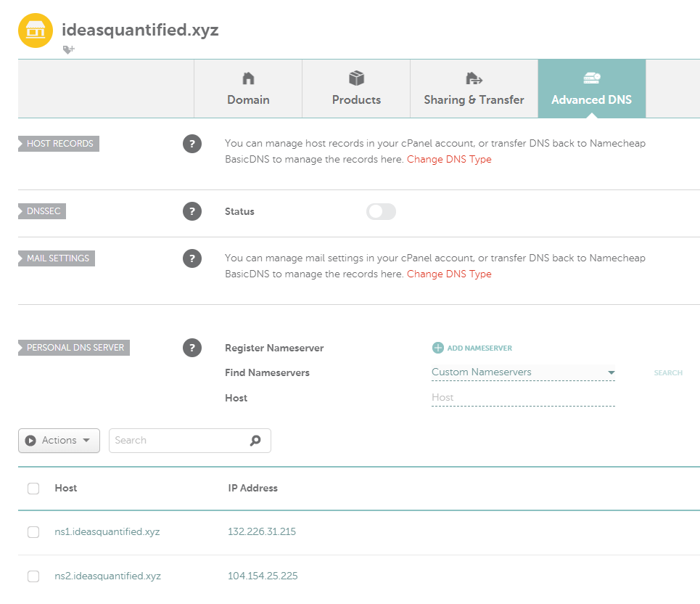This screenshot has height=604, width=700.
Task: Click the magnifier icon in the Search box
Action: (x=255, y=441)
